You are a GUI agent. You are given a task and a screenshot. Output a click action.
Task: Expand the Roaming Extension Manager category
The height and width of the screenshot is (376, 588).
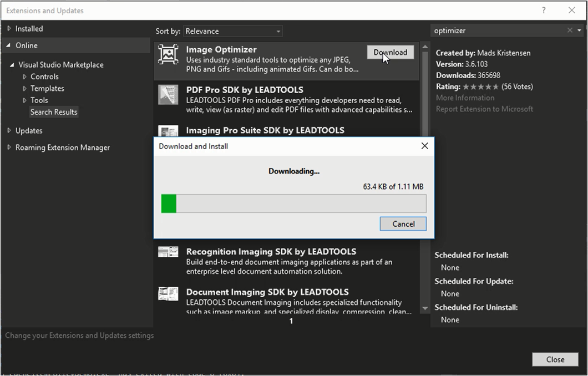pyautogui.click(x=9, y=148)
